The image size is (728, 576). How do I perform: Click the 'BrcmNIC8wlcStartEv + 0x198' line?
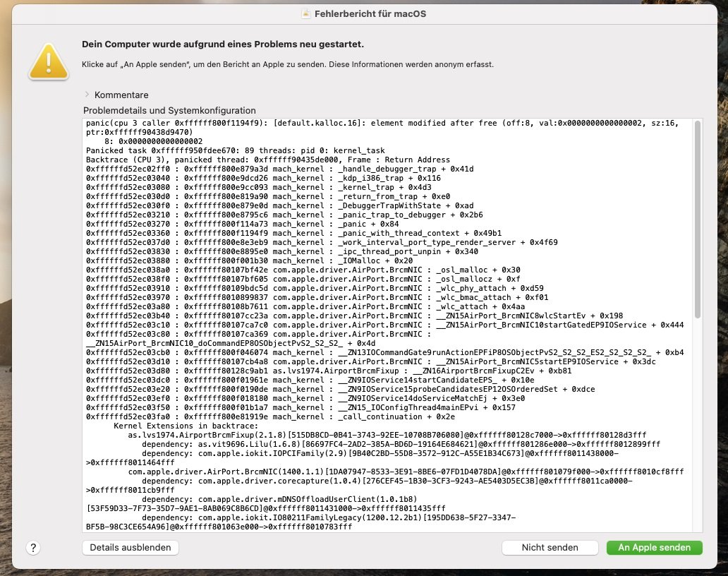[354, 316]
